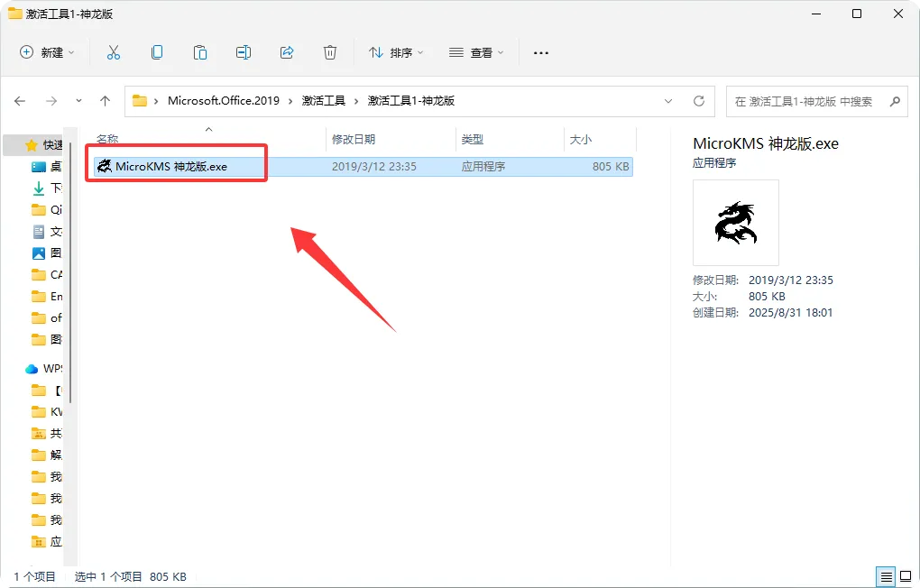Select the WPS cloud item in sidebar

[43, 369]
